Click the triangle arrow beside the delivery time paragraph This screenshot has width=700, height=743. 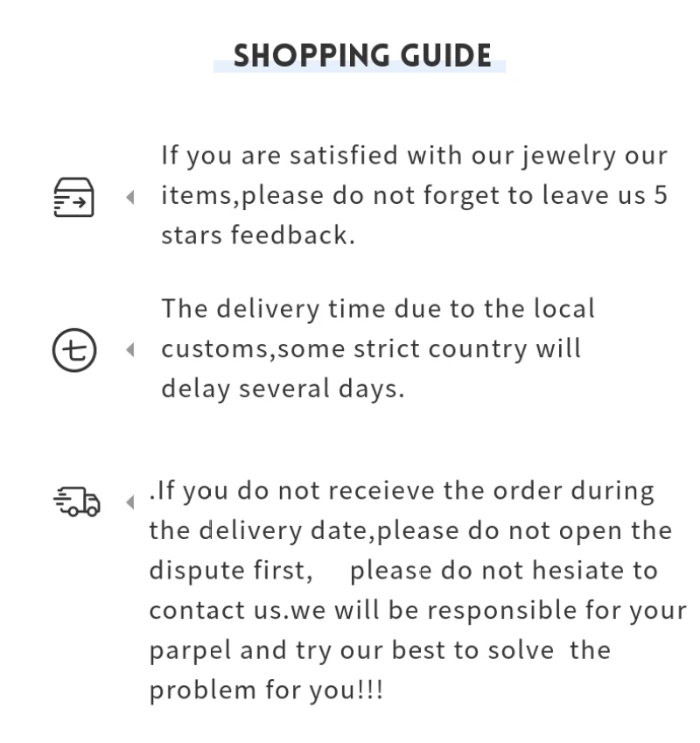coord(130,350)
